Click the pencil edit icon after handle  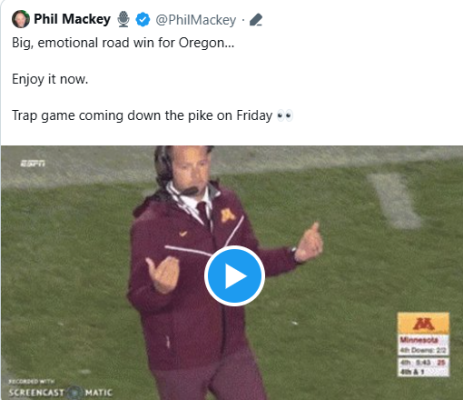(x=256, y=20)
